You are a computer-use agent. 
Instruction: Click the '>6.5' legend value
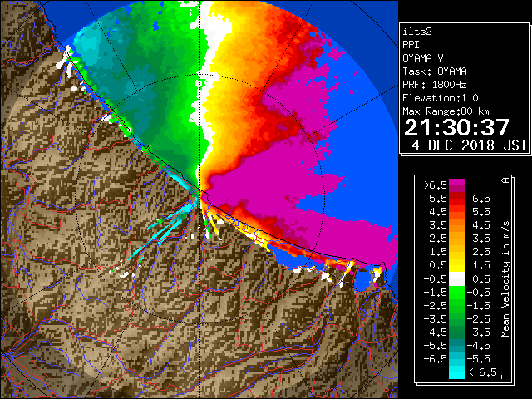[x=436, y=185]
